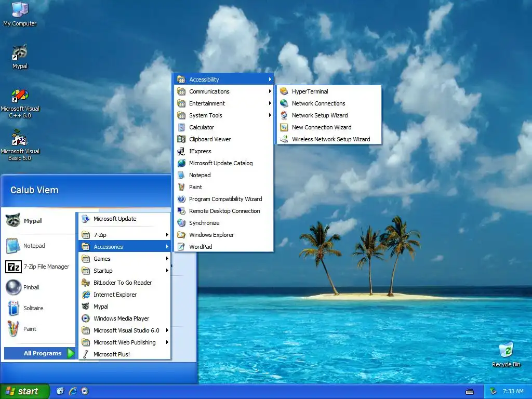Viewport: 532px width, 399px height.
Task: Click the Paint icon in recent programs list
Action: pyautogui.click(x=13, y=329)
